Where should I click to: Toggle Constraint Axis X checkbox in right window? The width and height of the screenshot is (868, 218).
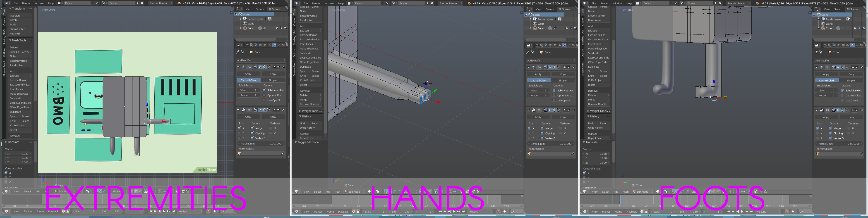tap(584, 173)
